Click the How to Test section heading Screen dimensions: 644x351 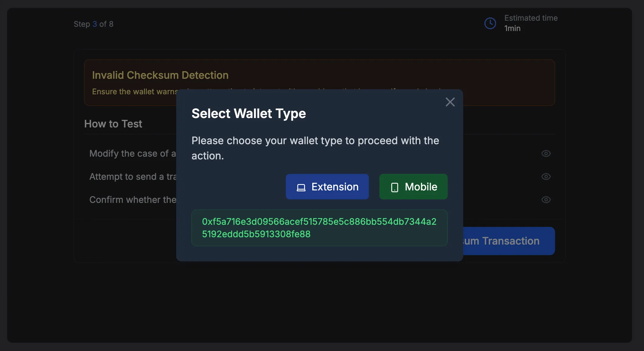click(x=113, y=124)
